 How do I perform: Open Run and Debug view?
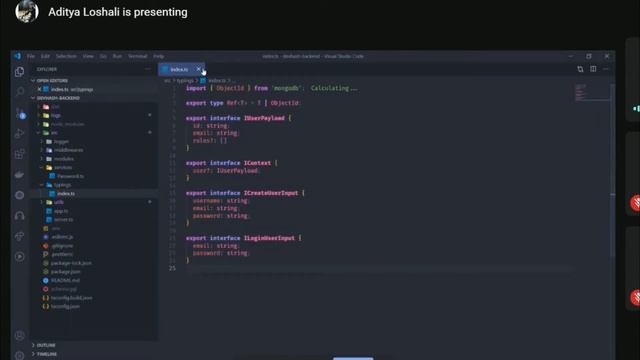click(19, 133)
